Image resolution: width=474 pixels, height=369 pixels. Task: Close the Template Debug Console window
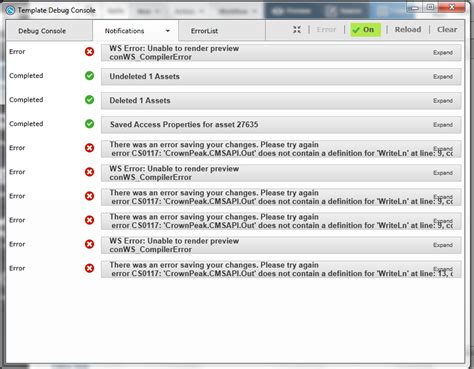click(452, 7)
